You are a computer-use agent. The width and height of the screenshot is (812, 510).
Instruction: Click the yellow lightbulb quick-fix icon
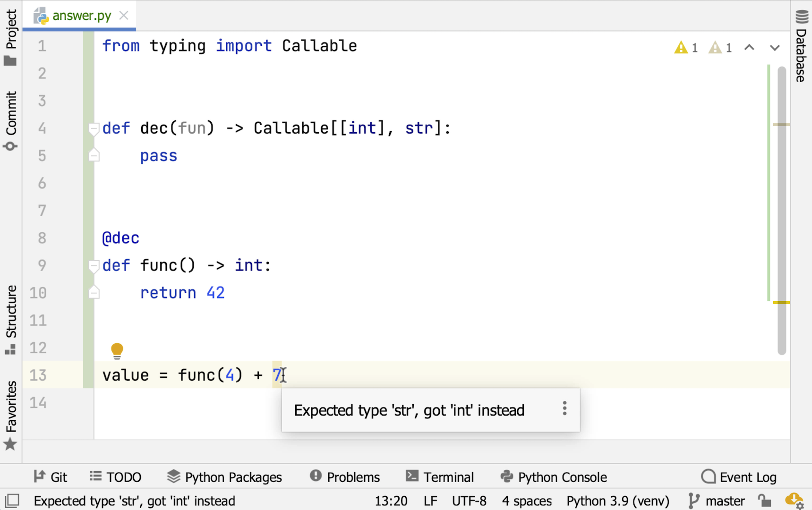pos(117,350)
